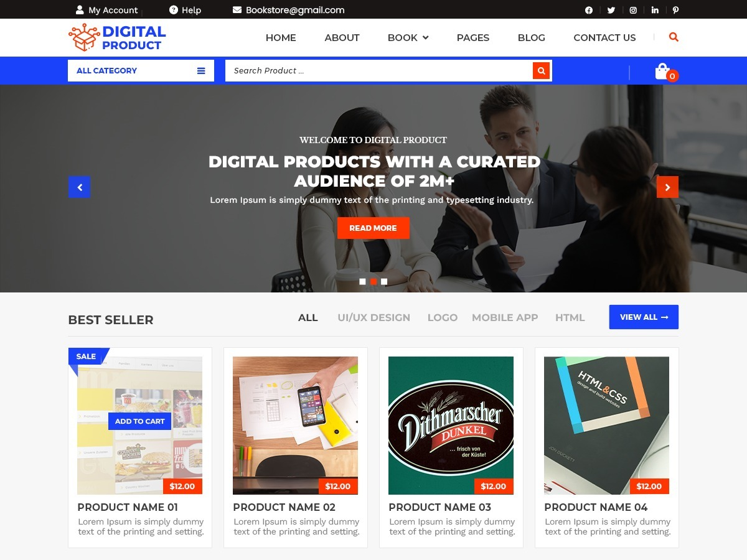Image resolution: width=747 pixels, height=560 pixels.
Task: Click the LinkedIn social icon
Action: coord(654,10)
